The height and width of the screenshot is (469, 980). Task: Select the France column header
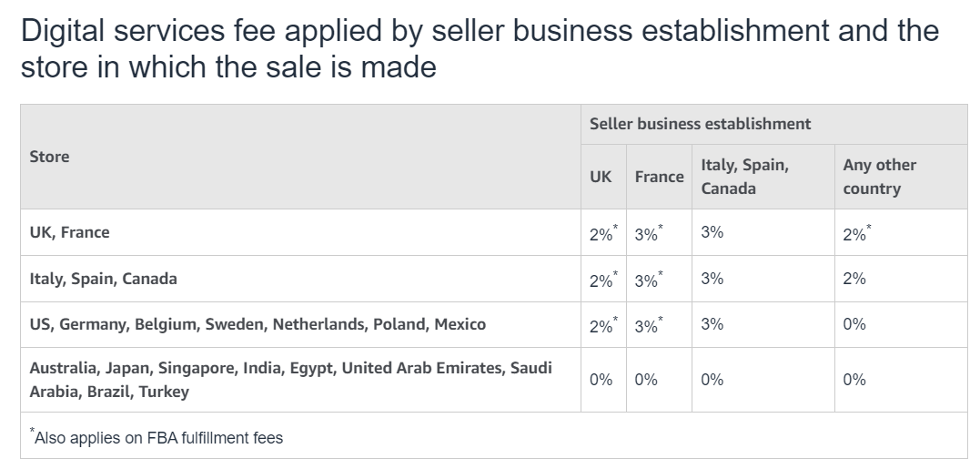tap(659, 177)
